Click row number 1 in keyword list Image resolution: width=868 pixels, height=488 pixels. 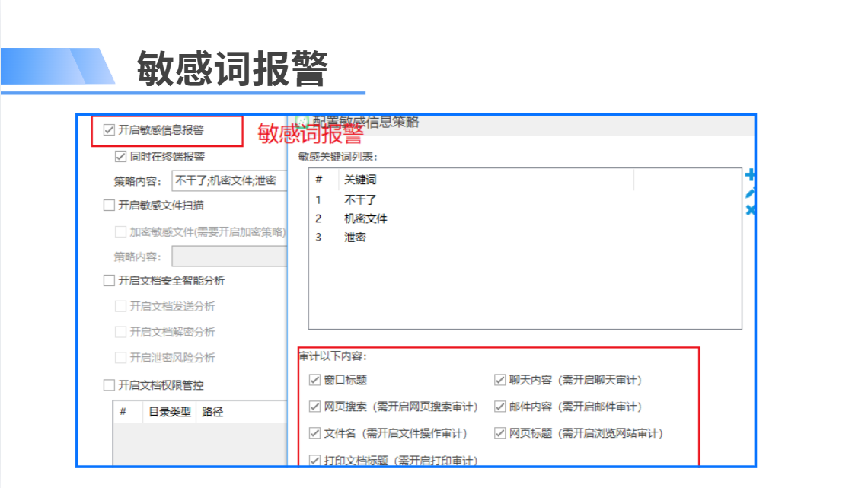pos(318,199)
